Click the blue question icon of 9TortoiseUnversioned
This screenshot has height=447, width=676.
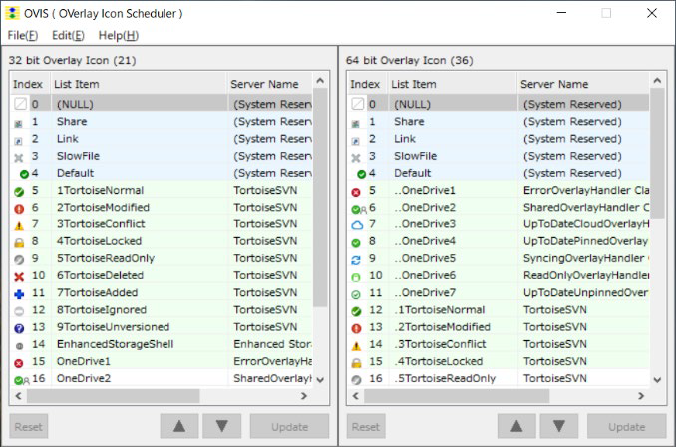[19, 328]
